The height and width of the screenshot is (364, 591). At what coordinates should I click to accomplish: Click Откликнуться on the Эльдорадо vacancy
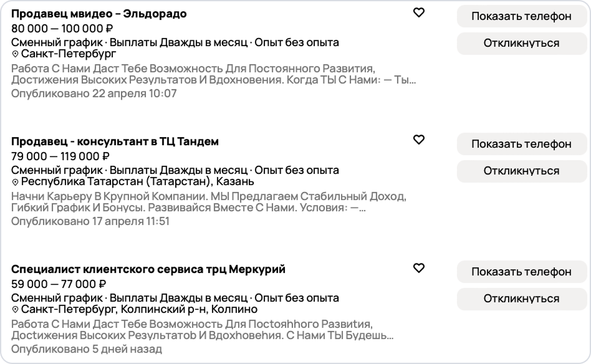point(521,43)
